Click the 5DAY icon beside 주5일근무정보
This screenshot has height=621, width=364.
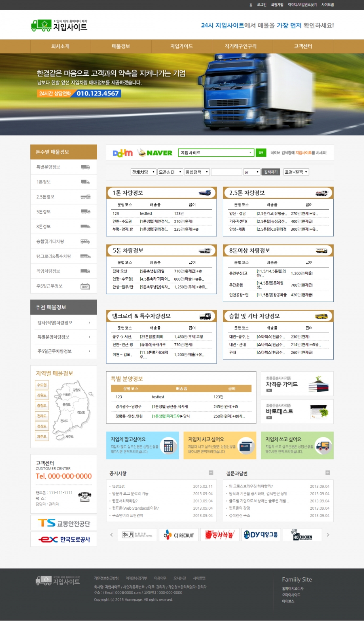[85, 286]
